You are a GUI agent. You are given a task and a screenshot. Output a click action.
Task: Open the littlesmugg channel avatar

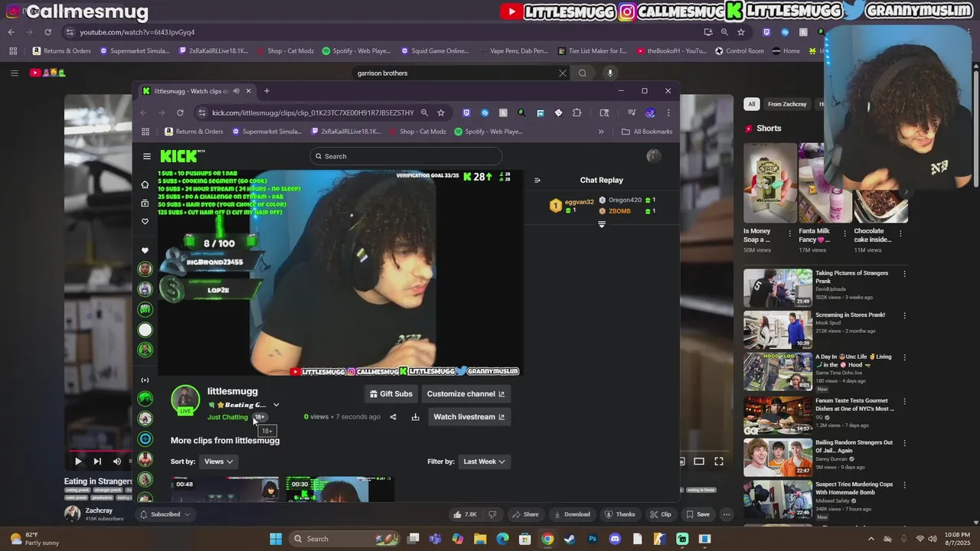pos(185,399)
